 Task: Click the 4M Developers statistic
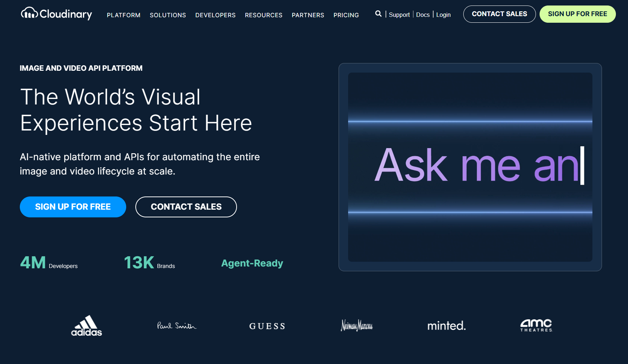click(49, 263)
